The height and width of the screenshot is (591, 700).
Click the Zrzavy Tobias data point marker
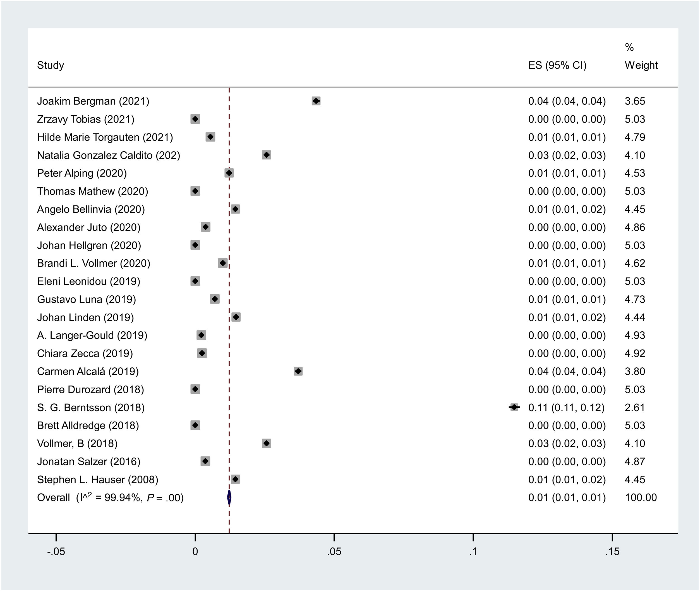tap(195, 119)
